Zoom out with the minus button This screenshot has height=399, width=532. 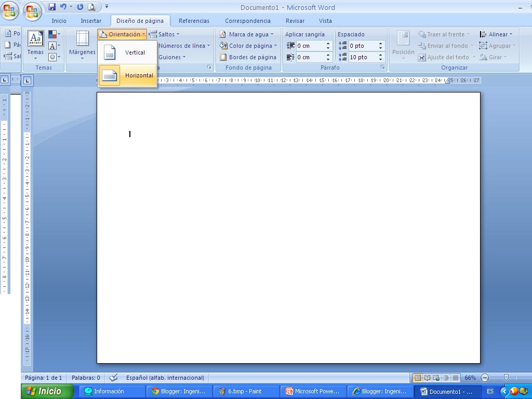pyautogui.click(x=485, y=378)
